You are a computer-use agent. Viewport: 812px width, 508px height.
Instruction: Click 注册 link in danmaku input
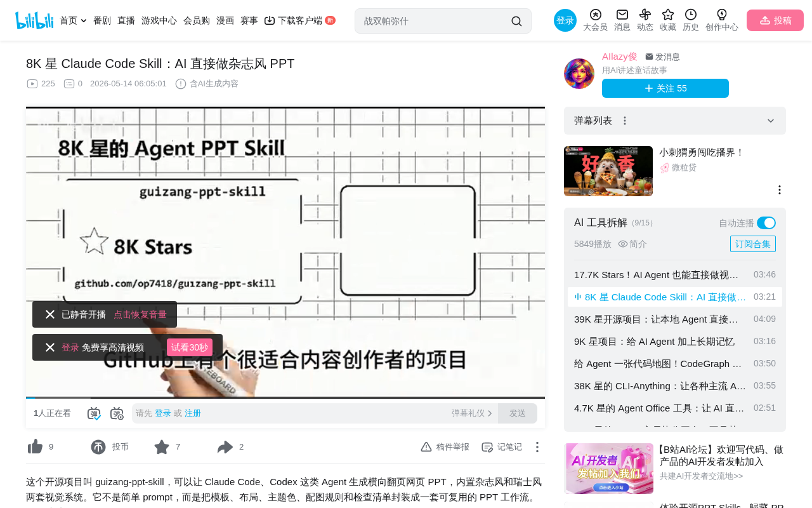tap(193, 413)
